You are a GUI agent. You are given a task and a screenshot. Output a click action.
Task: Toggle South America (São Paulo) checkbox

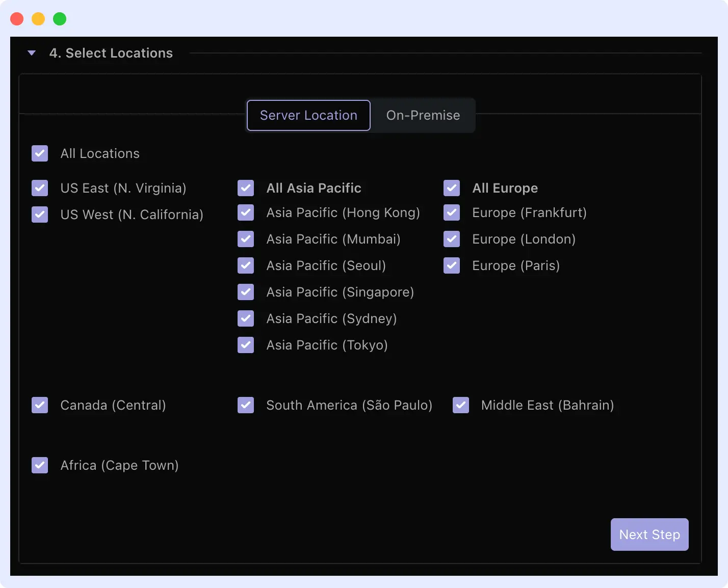tap(246, 405)
